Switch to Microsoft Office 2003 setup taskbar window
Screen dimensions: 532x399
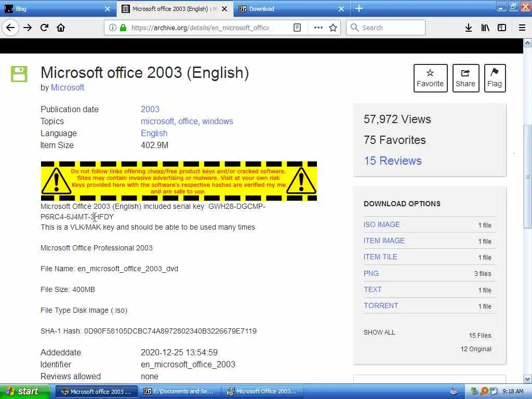point(262,392)
